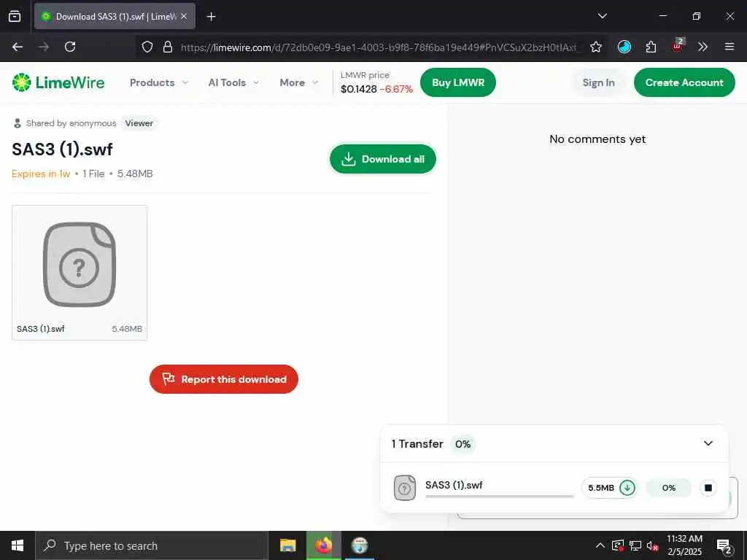747x560 pixels.
Task: Open site security info via padlock icon
Action: 167,47
